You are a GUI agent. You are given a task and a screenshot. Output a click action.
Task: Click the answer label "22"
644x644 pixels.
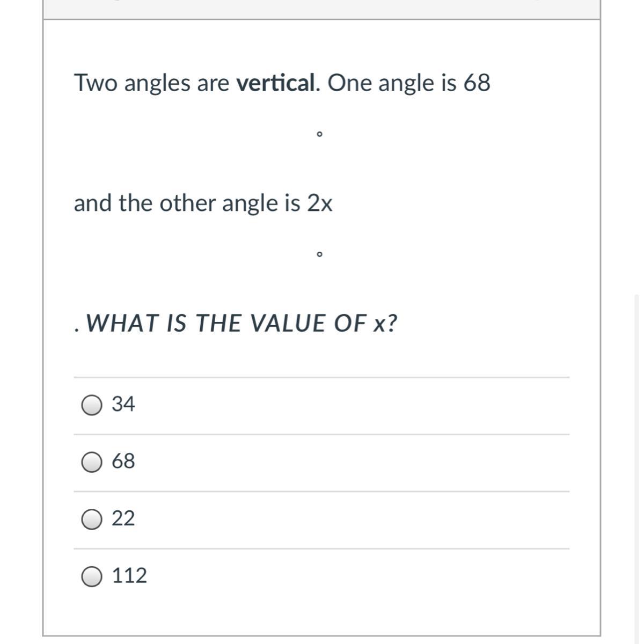point(123,518)
